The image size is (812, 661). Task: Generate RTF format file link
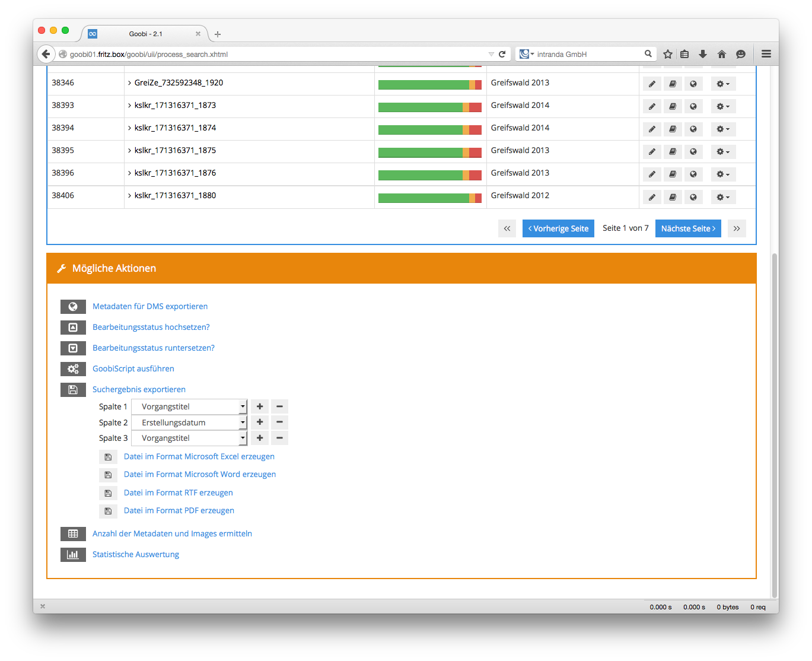click(x=179, y=493)
